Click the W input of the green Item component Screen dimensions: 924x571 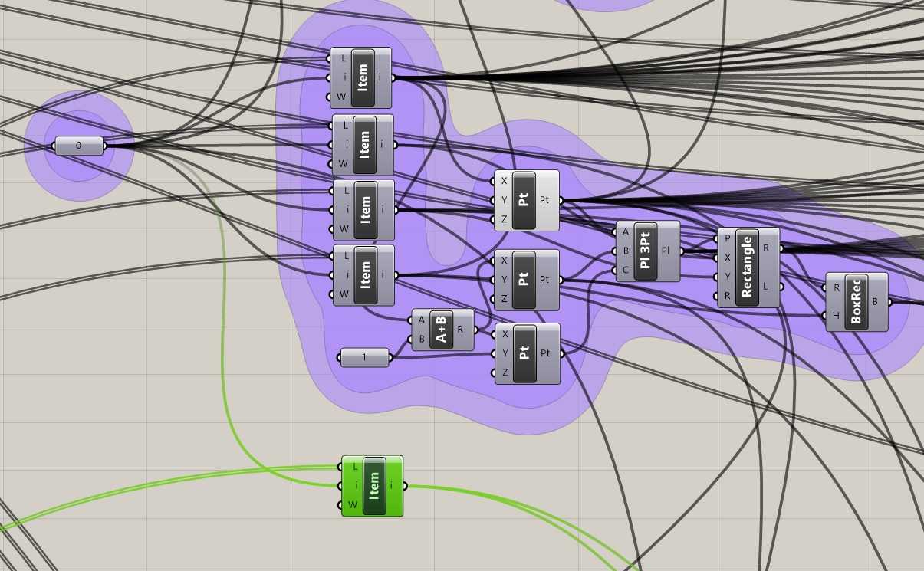pyautogui.click(x=353, y=505)
